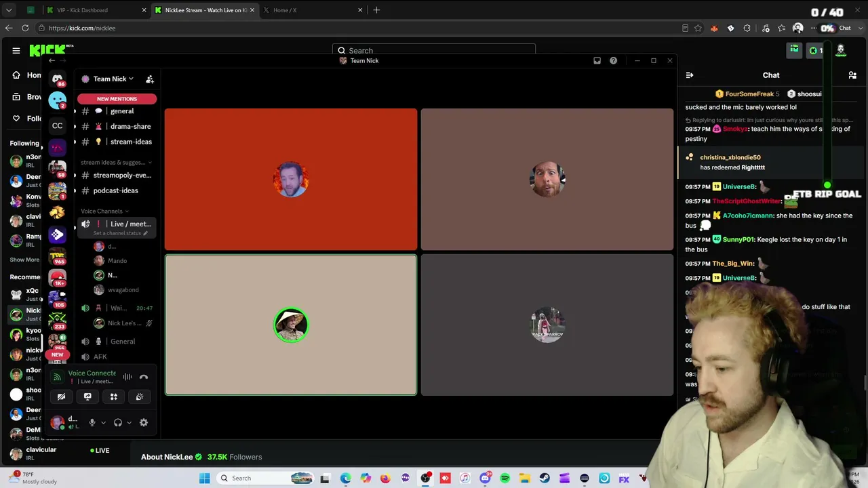The width and height of the screenshot is (868, 488).
Task: Open the podcast-ideas channel
Action: pyautogui.click(x=117, y=191)
